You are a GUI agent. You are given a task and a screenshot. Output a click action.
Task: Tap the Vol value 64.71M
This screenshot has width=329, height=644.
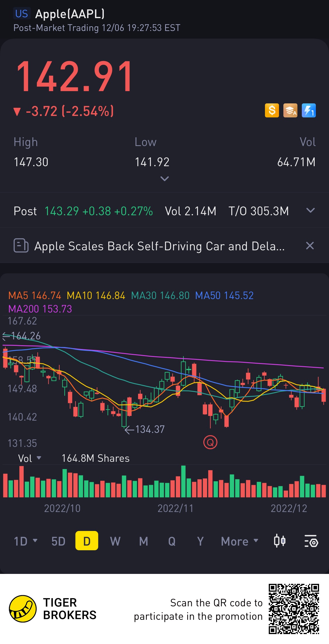point(296,162)
